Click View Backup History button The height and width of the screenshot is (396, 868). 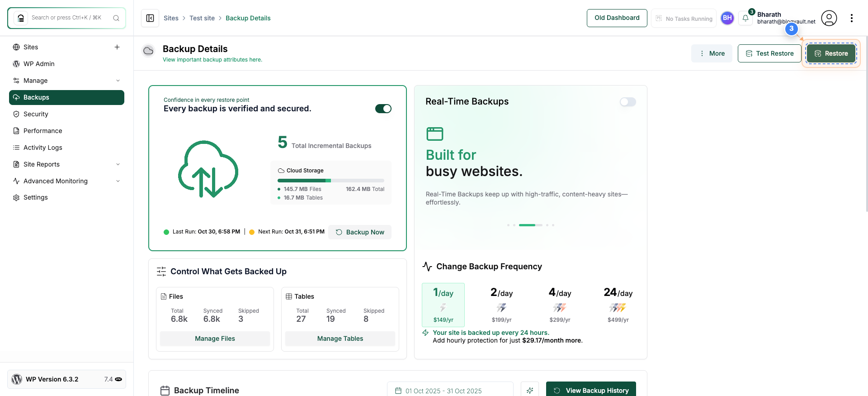coord(591,390)
